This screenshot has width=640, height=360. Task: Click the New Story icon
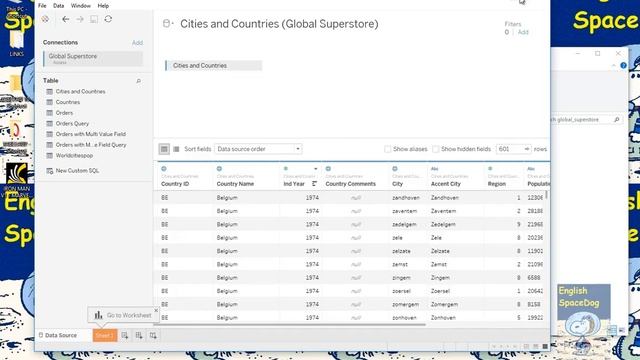tap(153, 336)
